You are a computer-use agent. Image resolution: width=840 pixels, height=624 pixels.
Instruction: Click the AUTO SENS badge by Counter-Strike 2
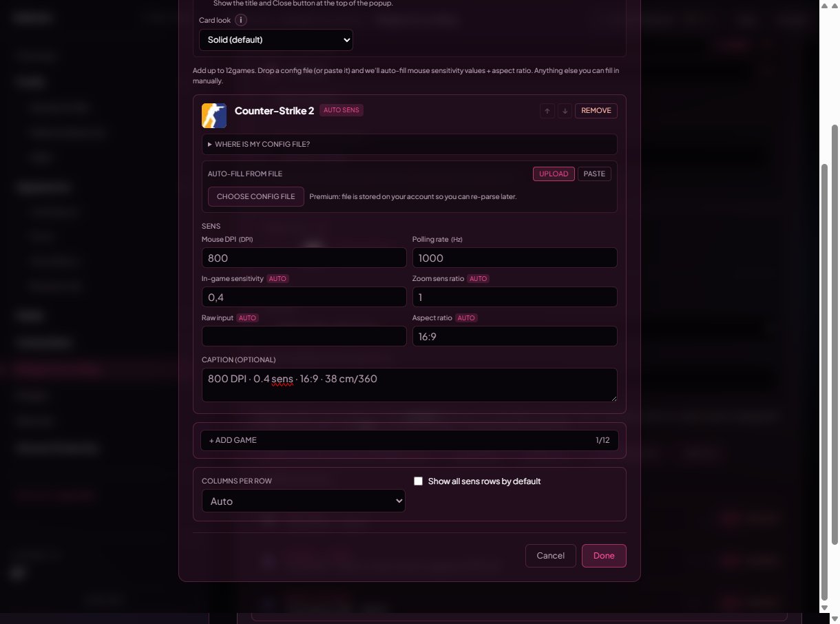(x=342, y=110)
